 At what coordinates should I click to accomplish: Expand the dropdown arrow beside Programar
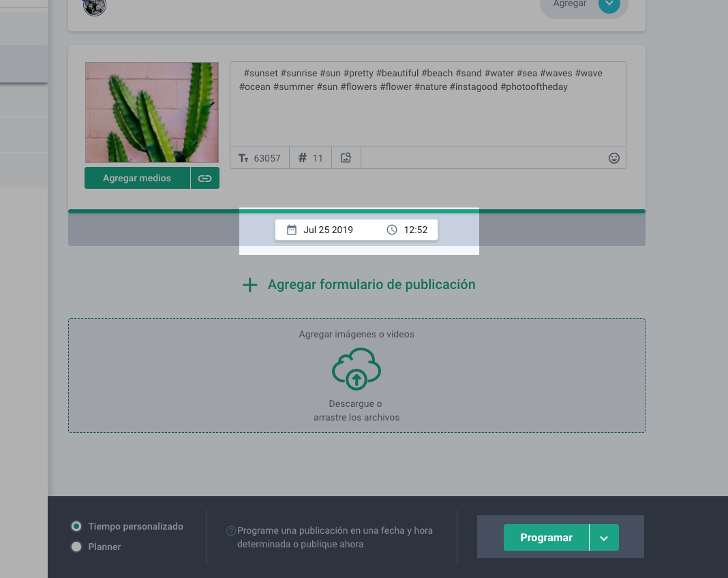point(604,538)
